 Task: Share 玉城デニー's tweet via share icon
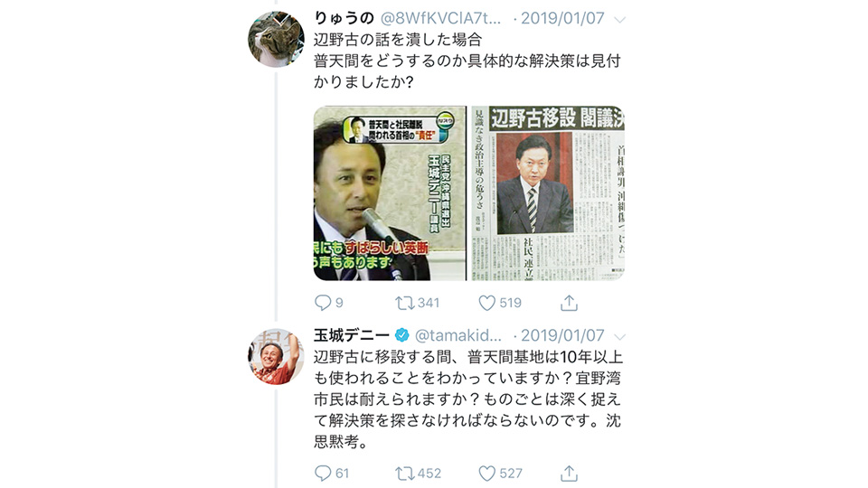click(569, 473)
